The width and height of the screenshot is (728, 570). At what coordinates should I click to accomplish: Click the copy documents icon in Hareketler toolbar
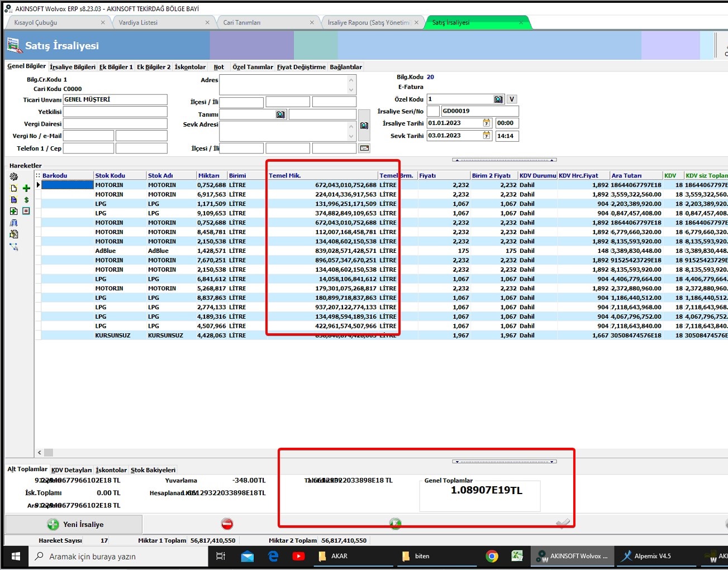click(14, 234)
